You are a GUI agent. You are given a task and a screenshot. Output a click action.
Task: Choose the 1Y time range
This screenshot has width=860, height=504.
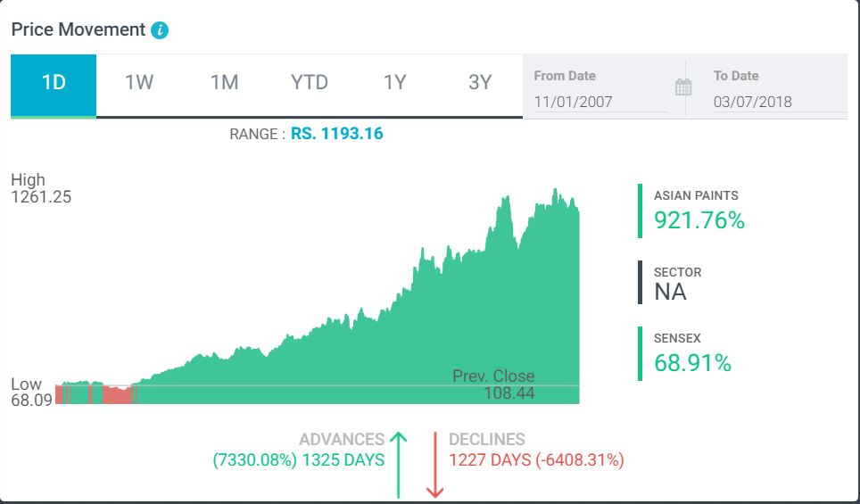[394, 83]
